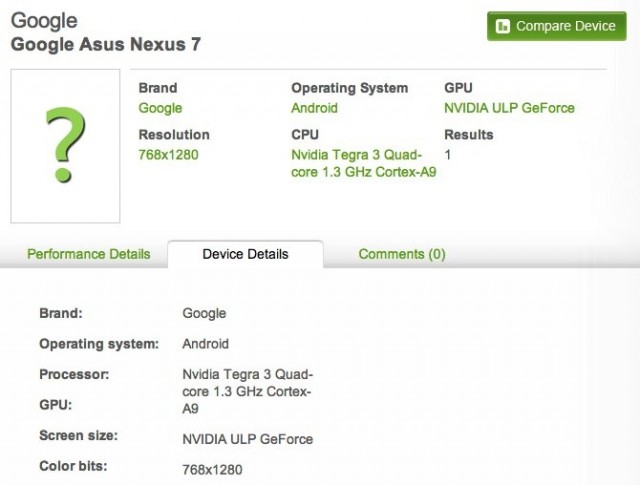
Task: Click the gray Nvidia Tegra 3 processor value
Action: click(x=247, y=391)
